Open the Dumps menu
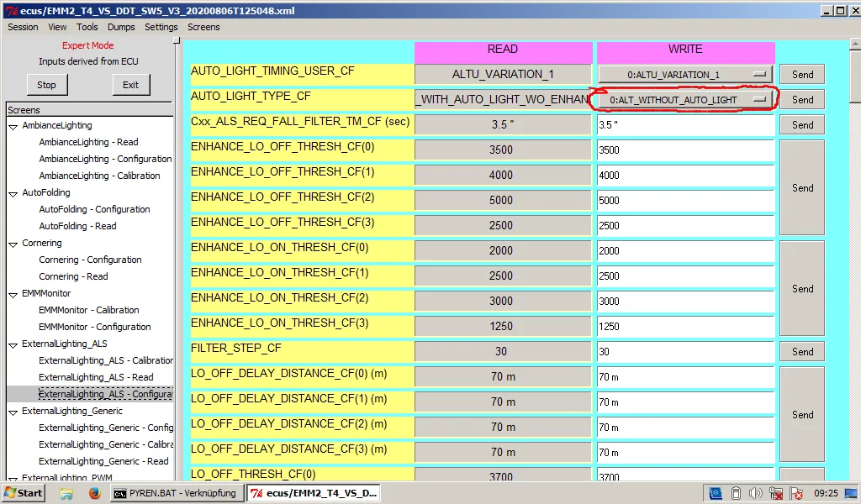Screen dimensions: 861x504 pyautogui.click(x=122, y=27)
